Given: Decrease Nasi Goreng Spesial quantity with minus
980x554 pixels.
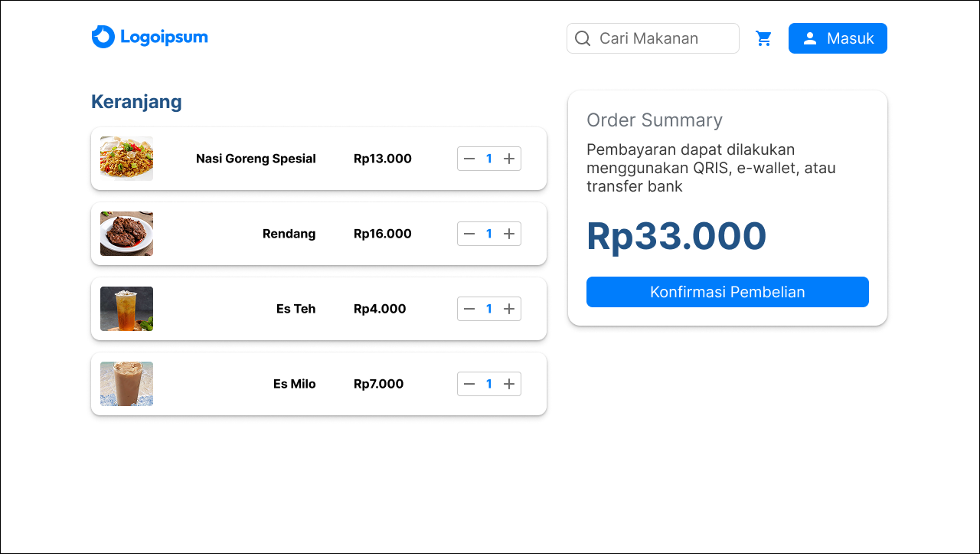Looking at the screenshot, I should coord(469,159).
